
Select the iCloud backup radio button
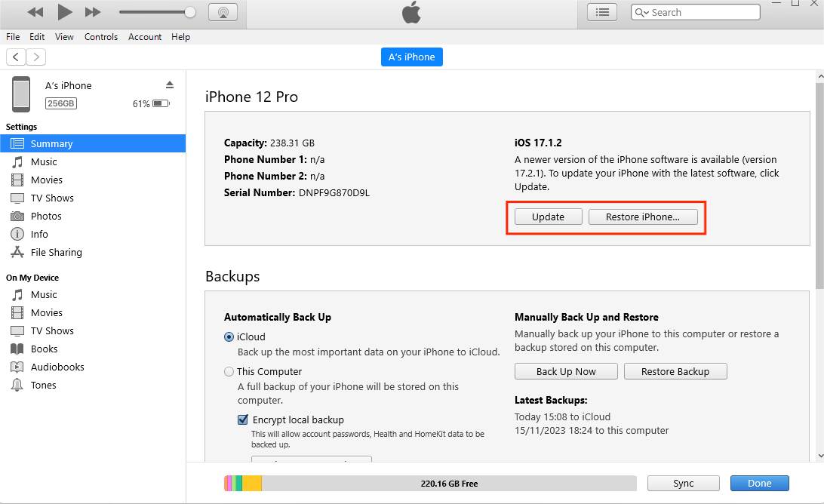[229, 337]
